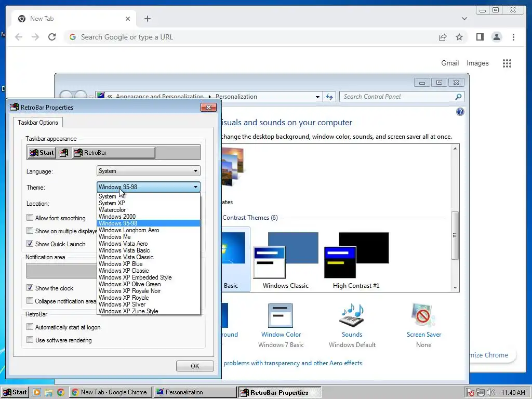This screenshot has height=399, width=532.
Task: Expand Control Panel address dropdown
Action: click(x=317, y=97)
